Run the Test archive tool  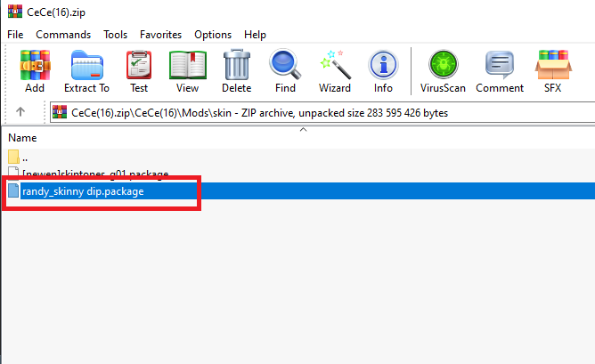[139, 71]
